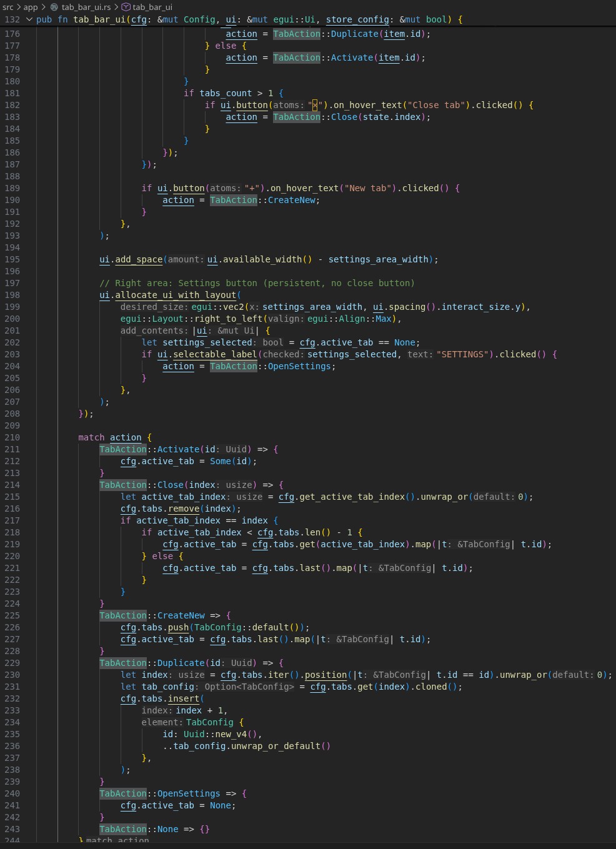
Task: Click 'egui::vec2' on line 199
Action: (x=217, y=307)
